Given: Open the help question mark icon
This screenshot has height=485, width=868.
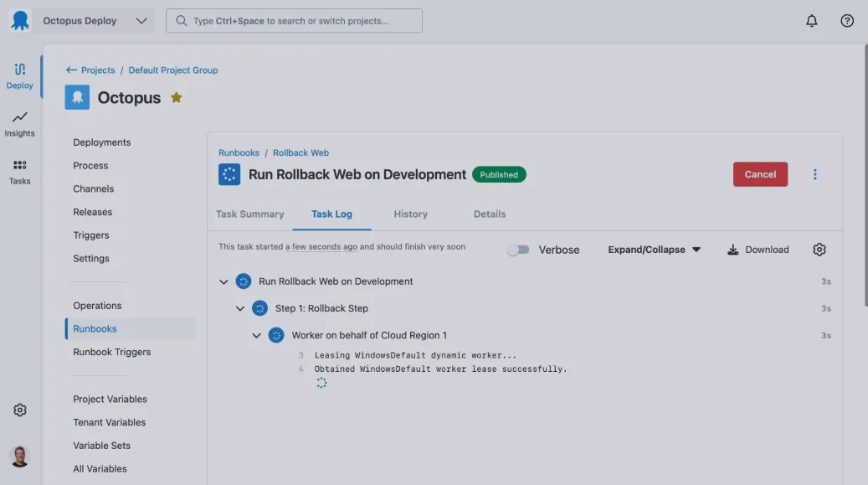Looking at the screenshot, I should pos(847,21).
